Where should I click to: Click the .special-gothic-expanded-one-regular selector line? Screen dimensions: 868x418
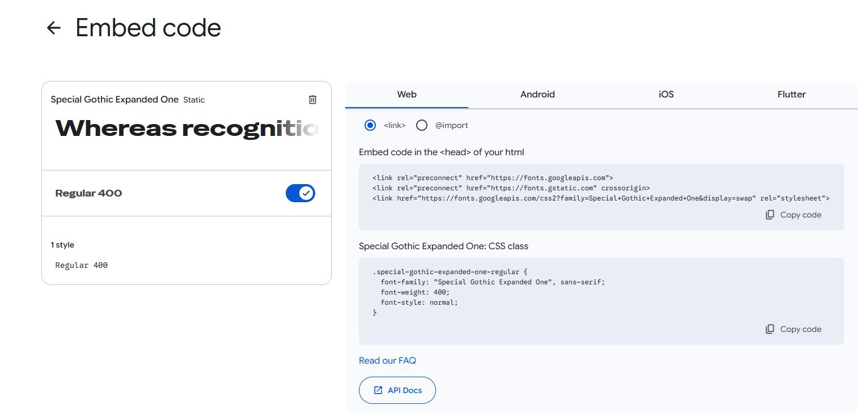(450, 272)
